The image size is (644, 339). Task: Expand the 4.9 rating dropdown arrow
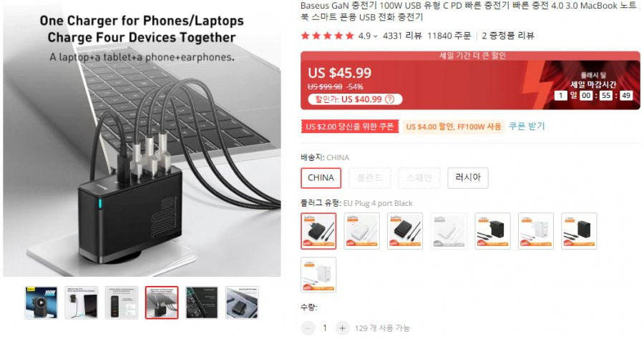click(376, 36)
